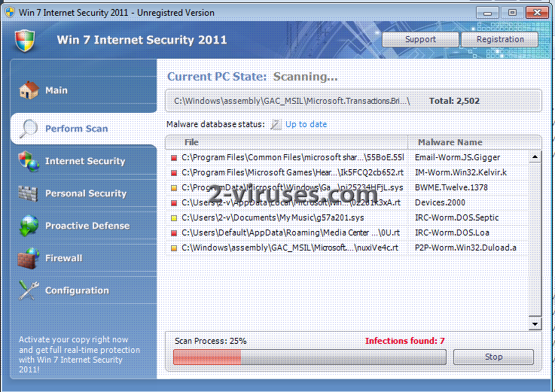Click the brick wall Personal Security icon

pos(28,193)
